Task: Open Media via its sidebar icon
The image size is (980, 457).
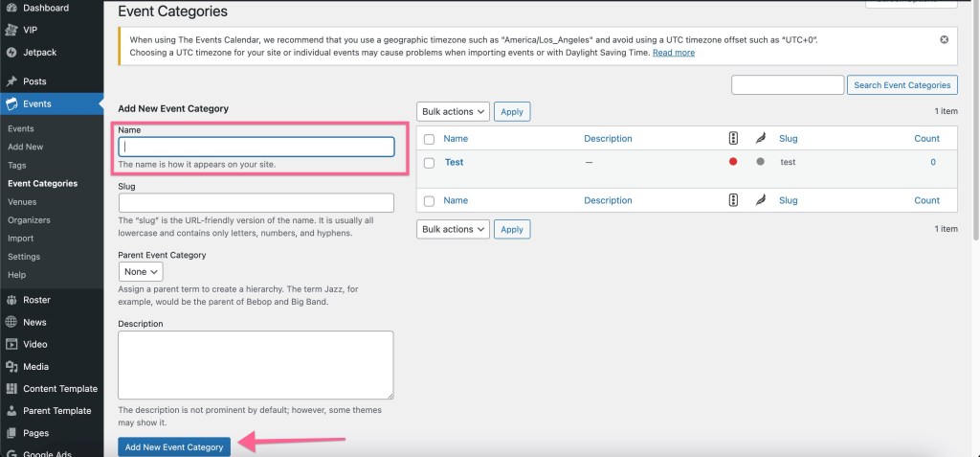Action: tap(11, 367)
